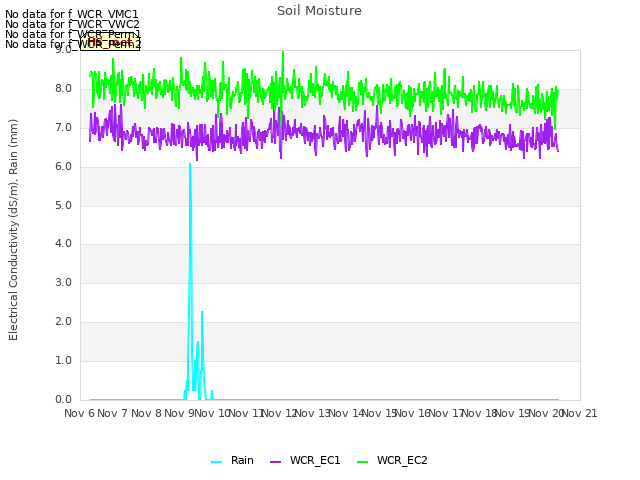The width and height of the screenshot is (640, 480).
Task: Click the 3.0 y-axis tick label
Action: tap(63, 282)
